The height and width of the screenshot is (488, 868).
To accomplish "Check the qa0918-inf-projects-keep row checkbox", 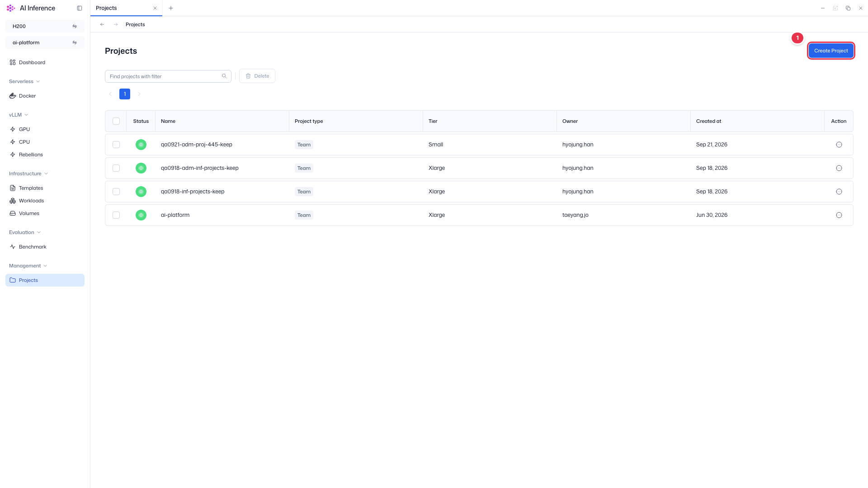I will (116, 192).
